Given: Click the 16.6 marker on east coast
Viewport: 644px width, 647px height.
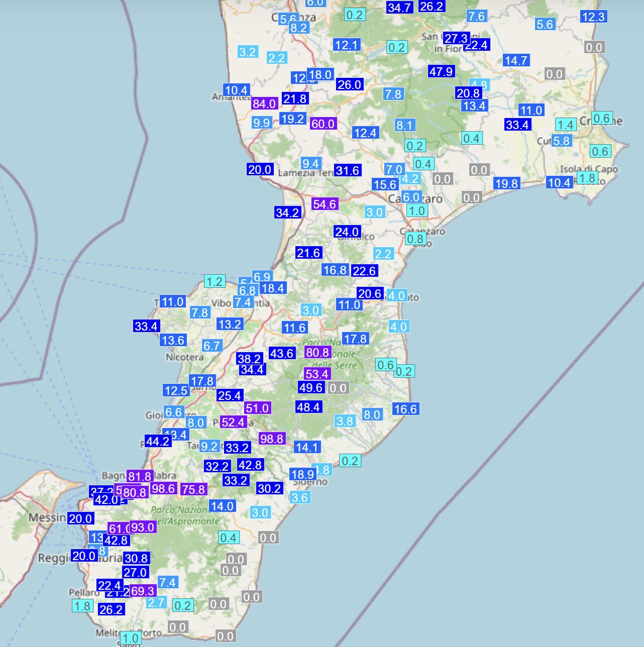Looking at the screenshot, I should click(x=405, y=409).
